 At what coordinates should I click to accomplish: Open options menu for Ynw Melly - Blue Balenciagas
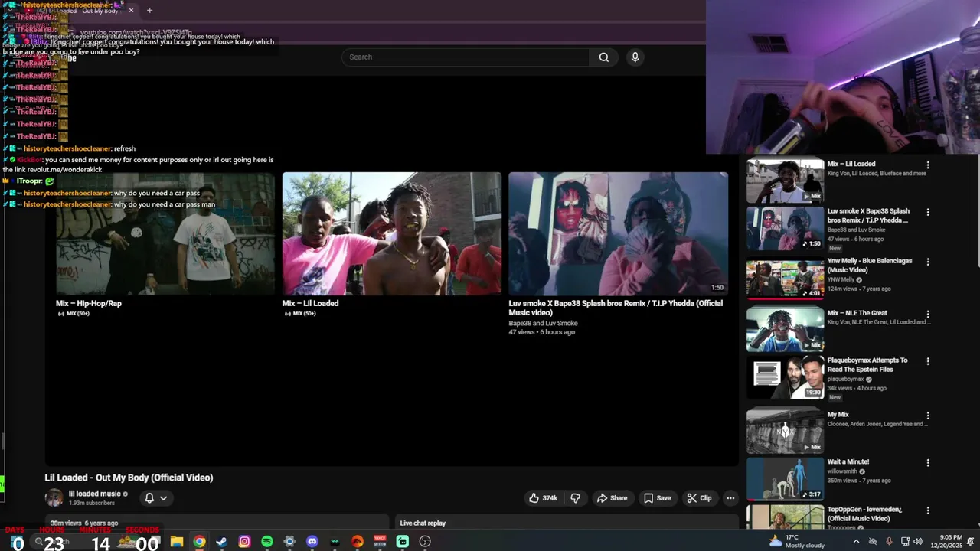click(928, 262)
